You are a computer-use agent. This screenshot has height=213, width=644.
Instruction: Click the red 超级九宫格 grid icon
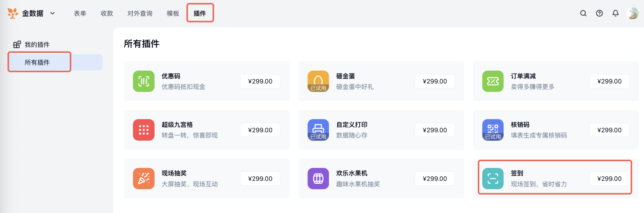[x=144, y=130]
